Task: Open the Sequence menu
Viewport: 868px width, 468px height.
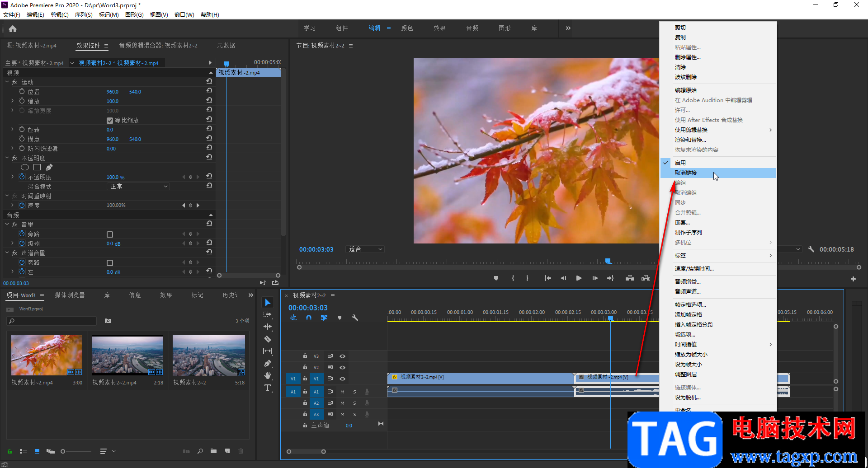Action: click(84, 14)
